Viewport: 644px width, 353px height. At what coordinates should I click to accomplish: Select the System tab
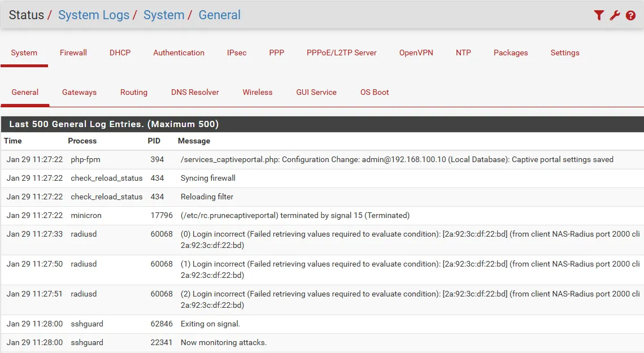[24, 53]
